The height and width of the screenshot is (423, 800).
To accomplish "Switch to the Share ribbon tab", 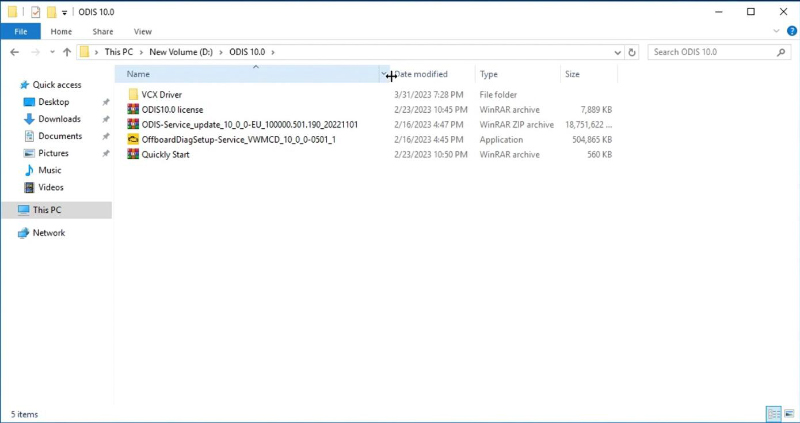I will coord(103,32).
